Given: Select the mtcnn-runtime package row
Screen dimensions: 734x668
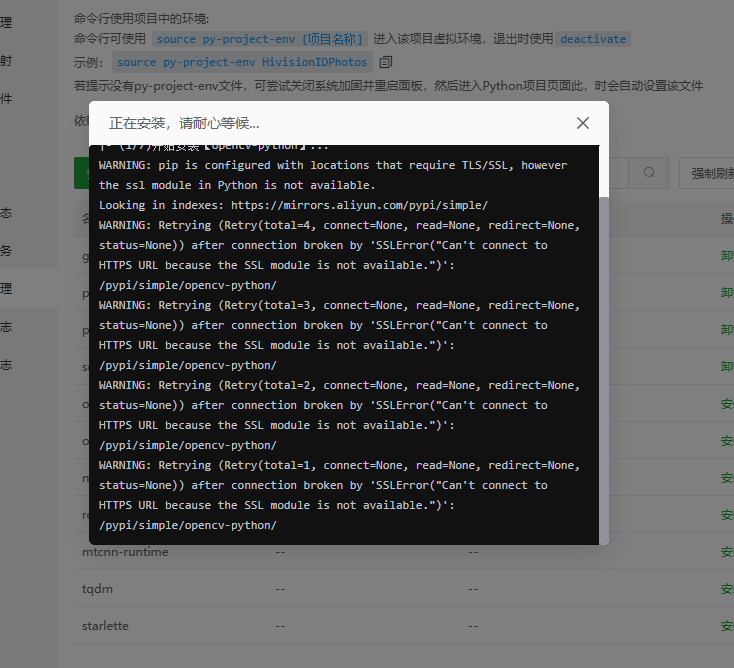Looking at the screenshot, I should pos(404,551).
